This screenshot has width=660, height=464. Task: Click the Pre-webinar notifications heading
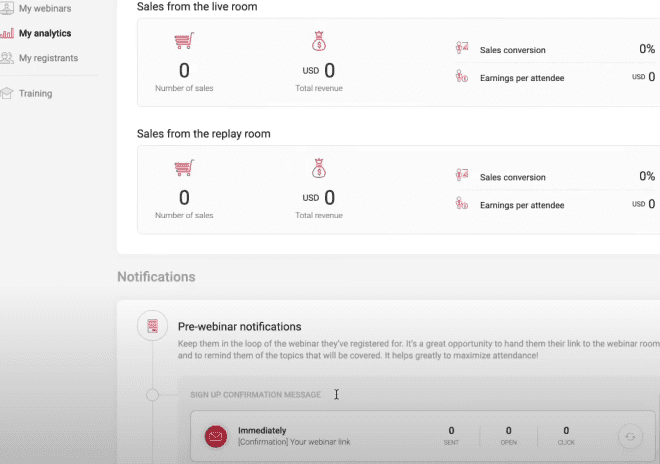click(239, 326)
